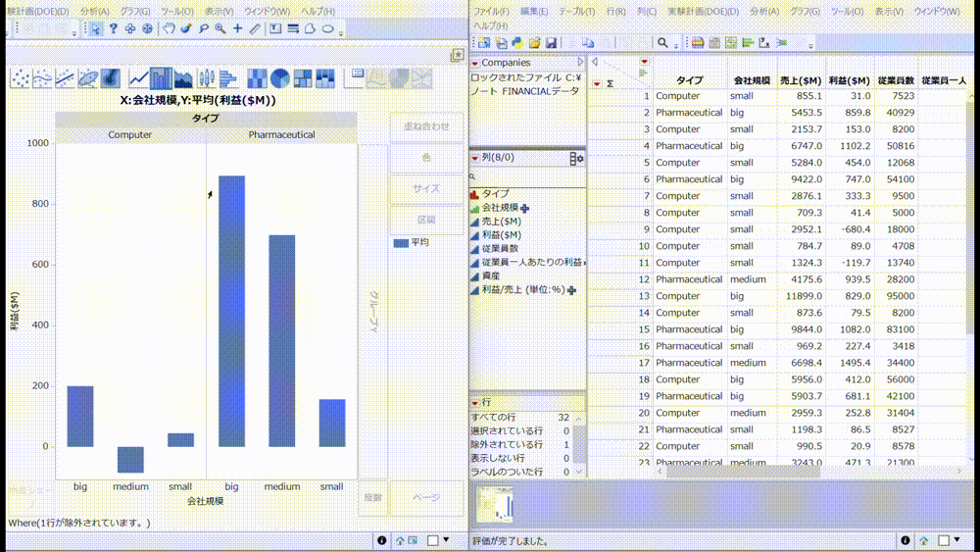
Task: Open the 行(R) menu
Action: [615, 11]
